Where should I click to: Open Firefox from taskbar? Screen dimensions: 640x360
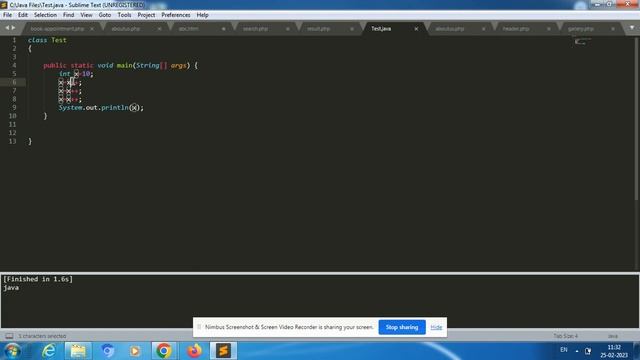pyautogui.click(x=194, y=351)
